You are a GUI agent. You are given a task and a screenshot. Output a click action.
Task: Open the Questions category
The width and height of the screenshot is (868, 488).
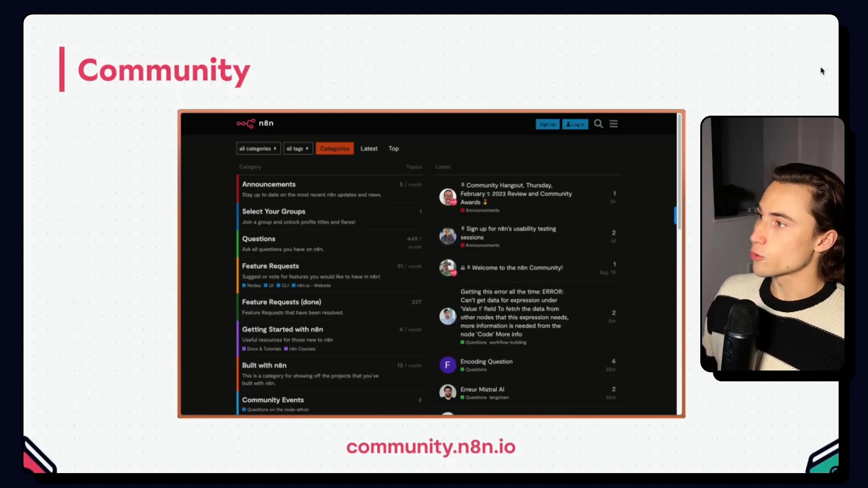pyautogui.click(x=259, y=239)
